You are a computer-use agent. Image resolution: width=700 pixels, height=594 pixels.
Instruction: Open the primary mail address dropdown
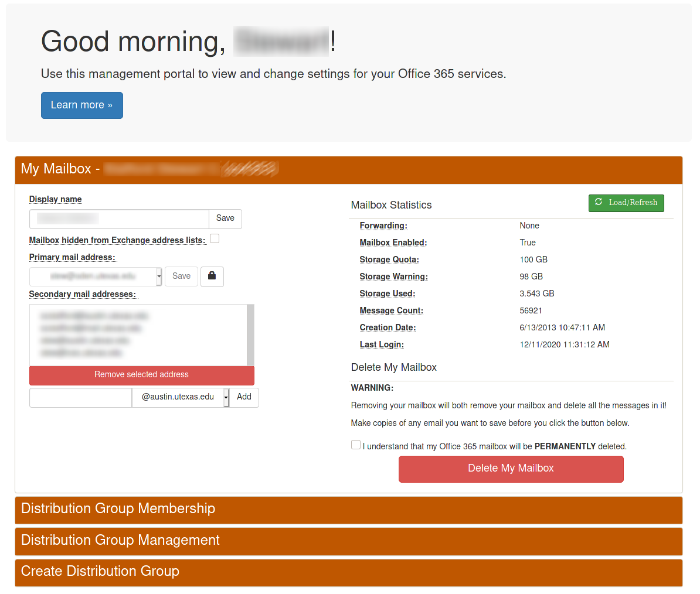click(x=96, y=276)
